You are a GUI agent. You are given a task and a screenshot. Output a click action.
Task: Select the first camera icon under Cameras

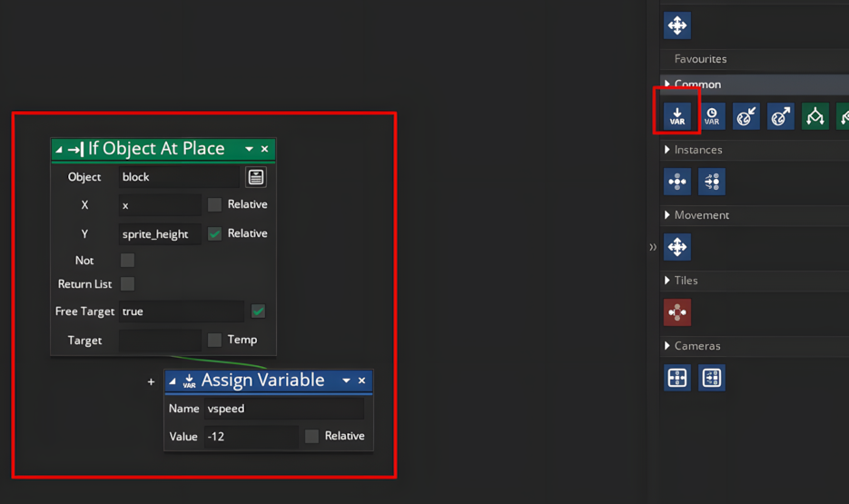(677, 378)
